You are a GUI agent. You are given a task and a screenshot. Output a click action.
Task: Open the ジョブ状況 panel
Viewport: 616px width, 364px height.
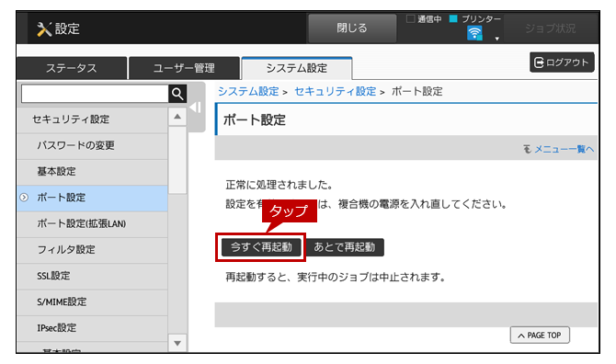[550, 28]
